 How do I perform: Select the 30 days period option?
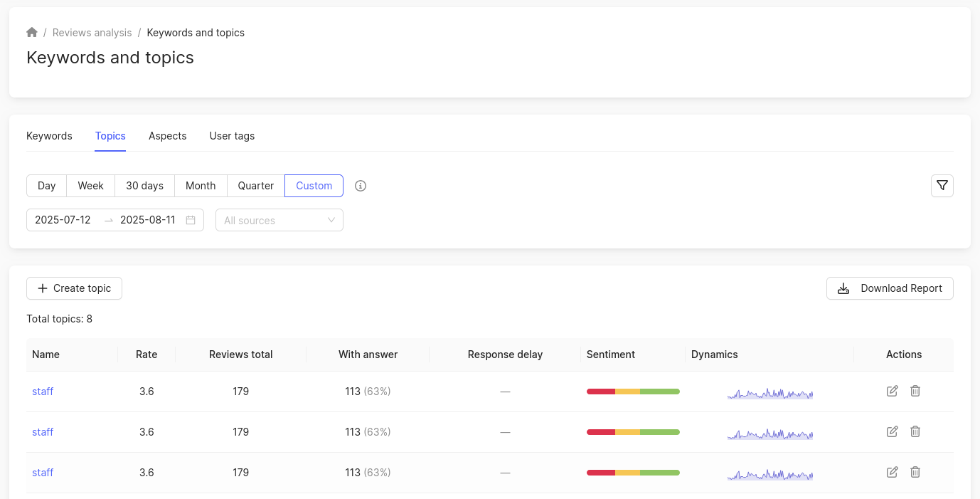pyautogui.click(x=144, y=186)
